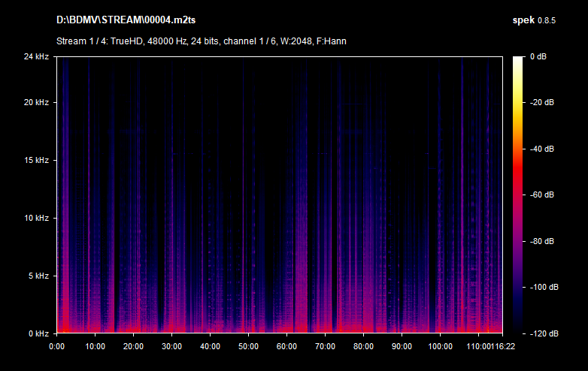The width and height of the screenshot is (588, 371).
Task: Select the 24 kHz frequency axis label
Action: (x=36, y=56)
